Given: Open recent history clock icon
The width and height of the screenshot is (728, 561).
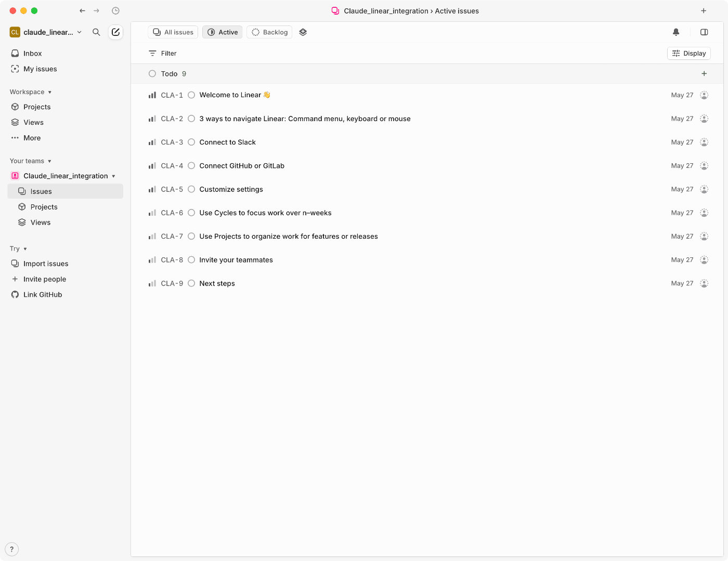Looking at the screenshot, I should [x=115, y=11].
